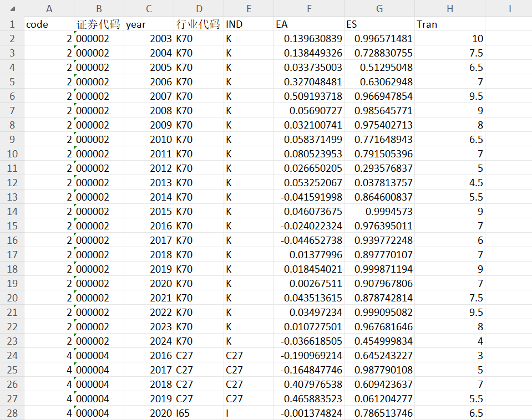This screenshot has height=420, width=532.
Task: Select Tran cell with value 10
Action: pos(450,39)
